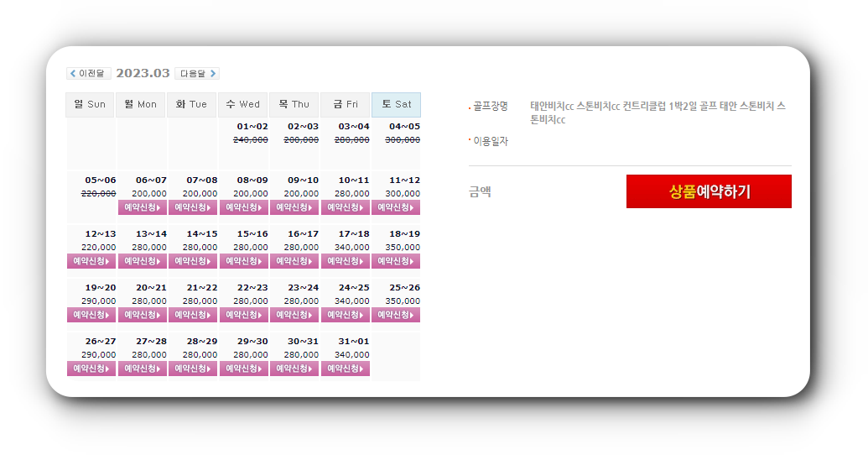Click the 목 Thu column header
This screenshot has height=455, width=868.
(x=294, y=104)
